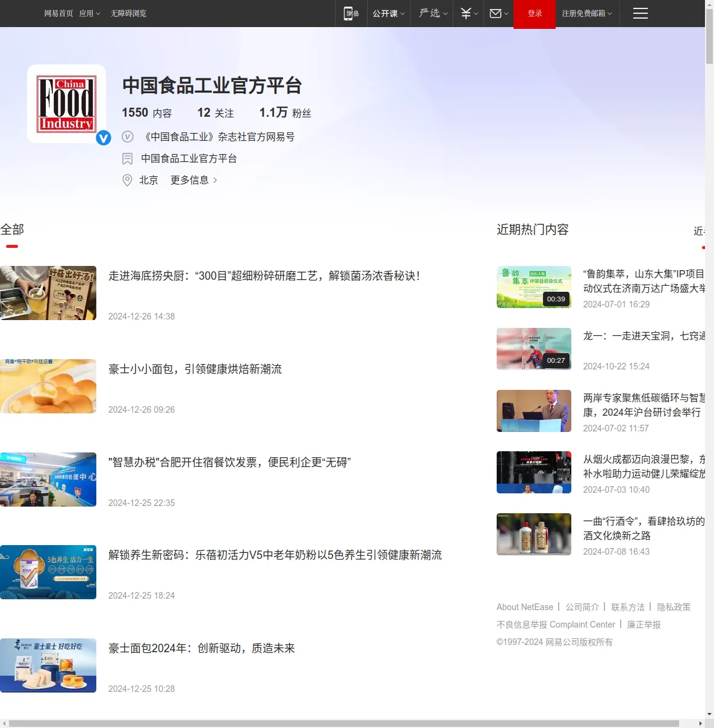The height and width of the screenshot is (728, 714).
Task: Open hot article 两岸专家聚焦低碳循环
Action: tap(644, 405)
